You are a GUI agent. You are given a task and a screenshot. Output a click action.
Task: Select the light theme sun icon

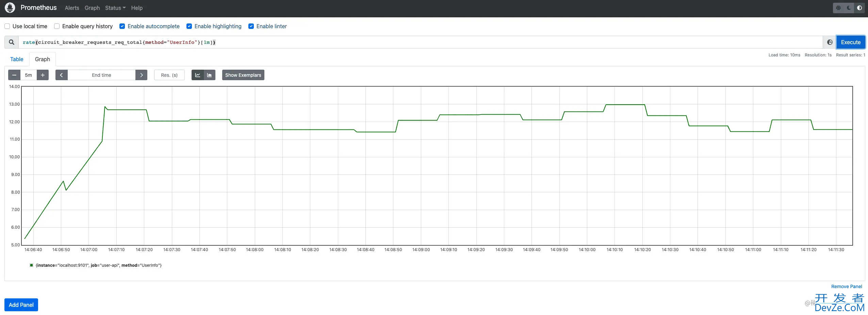(x=838, y=8)
